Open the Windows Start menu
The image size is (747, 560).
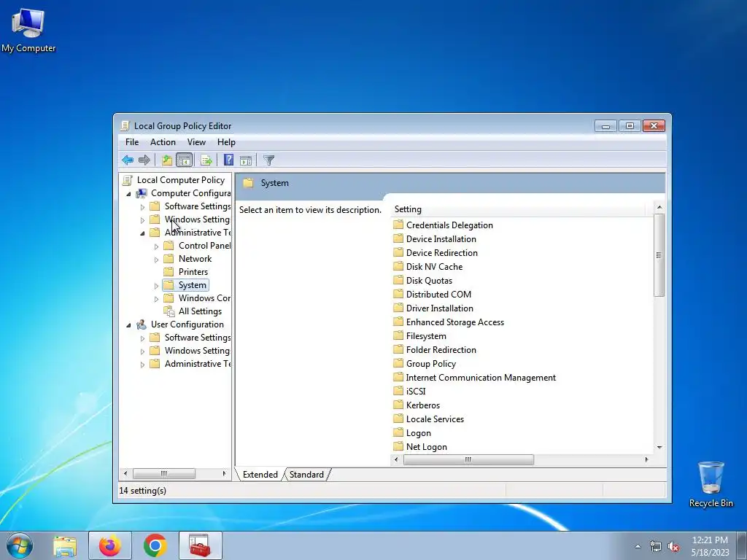[x=19, y=545]
